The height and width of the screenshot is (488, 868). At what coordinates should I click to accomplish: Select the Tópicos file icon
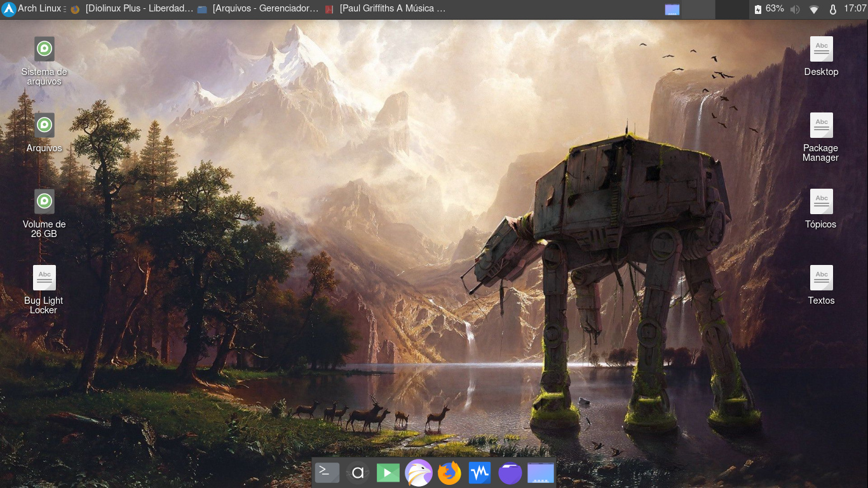(821, 208)
